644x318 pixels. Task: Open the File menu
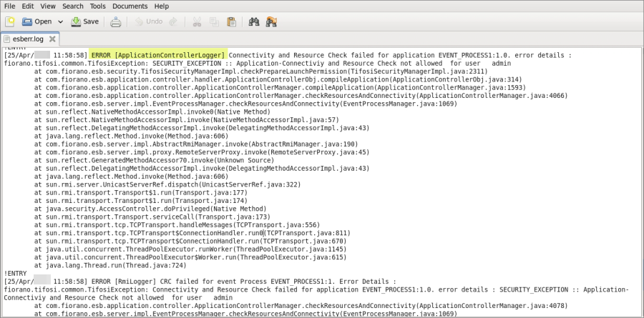point(10,6)
